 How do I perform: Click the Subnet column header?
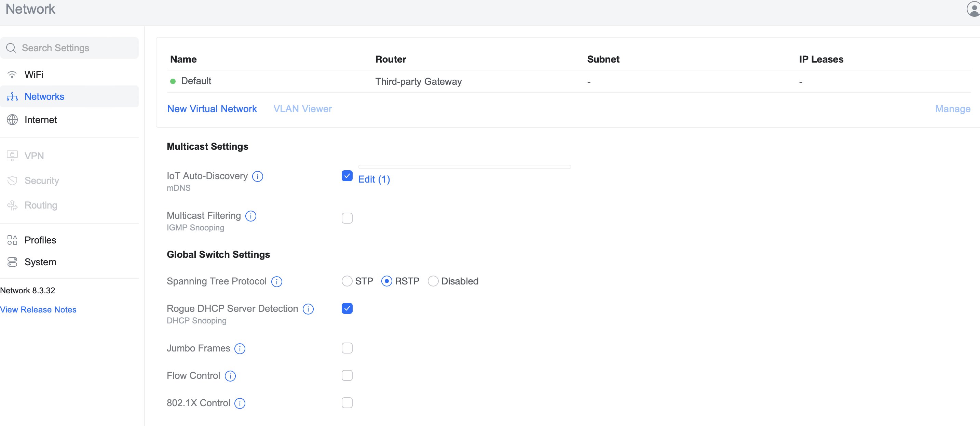[x=603, y=59]
